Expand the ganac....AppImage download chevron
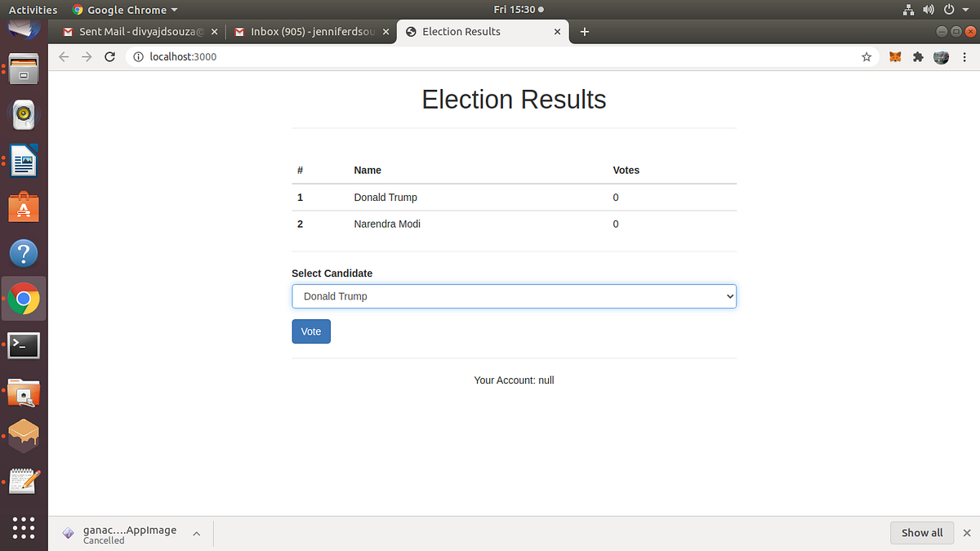Viewport: 980px width, 551px height. coord(196,533)
